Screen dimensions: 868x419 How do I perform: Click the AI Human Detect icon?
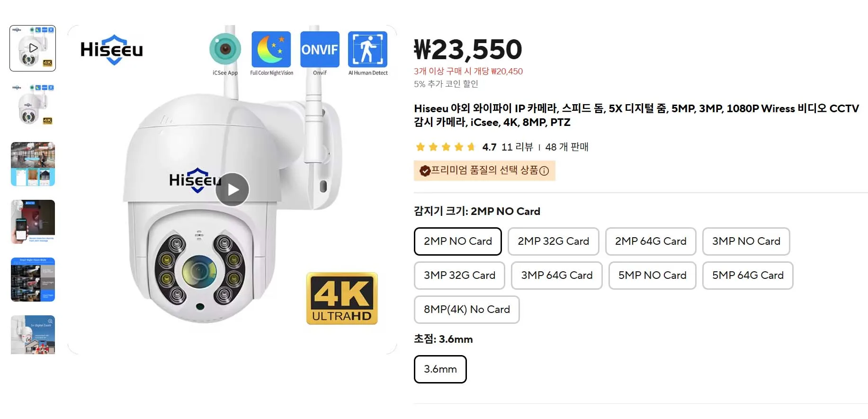pos(368,49)
